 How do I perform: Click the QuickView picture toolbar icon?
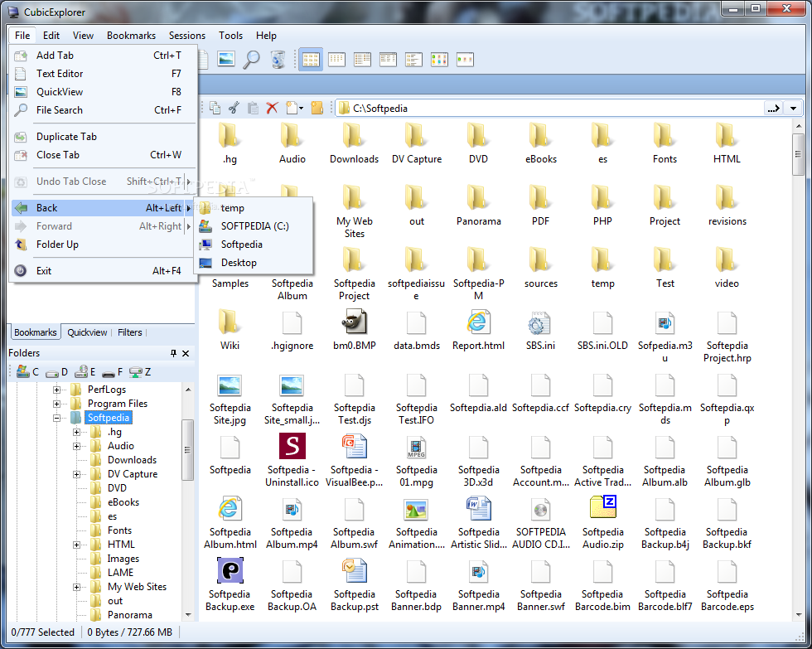(x=226, y=59)
